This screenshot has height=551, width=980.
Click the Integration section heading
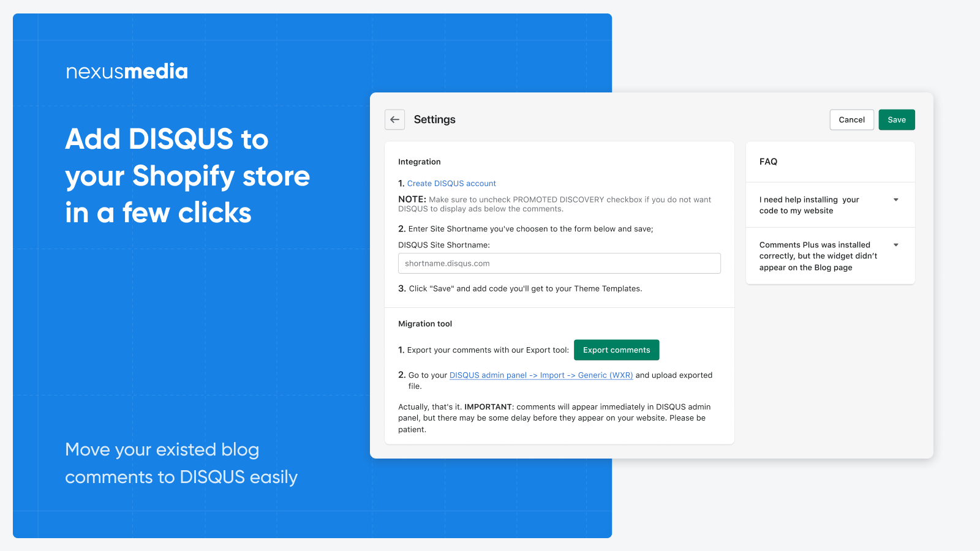pos(419,162)
